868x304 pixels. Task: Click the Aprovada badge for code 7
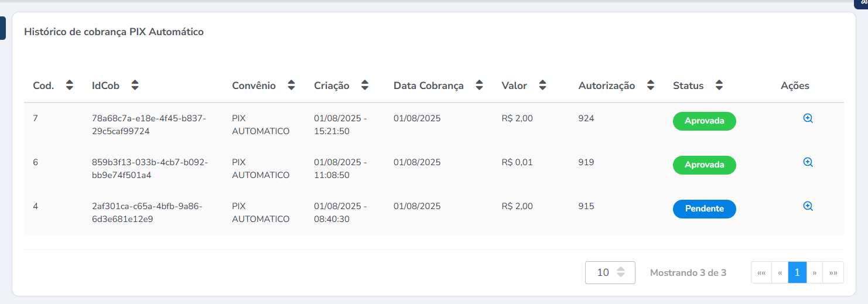click(704, 121)
